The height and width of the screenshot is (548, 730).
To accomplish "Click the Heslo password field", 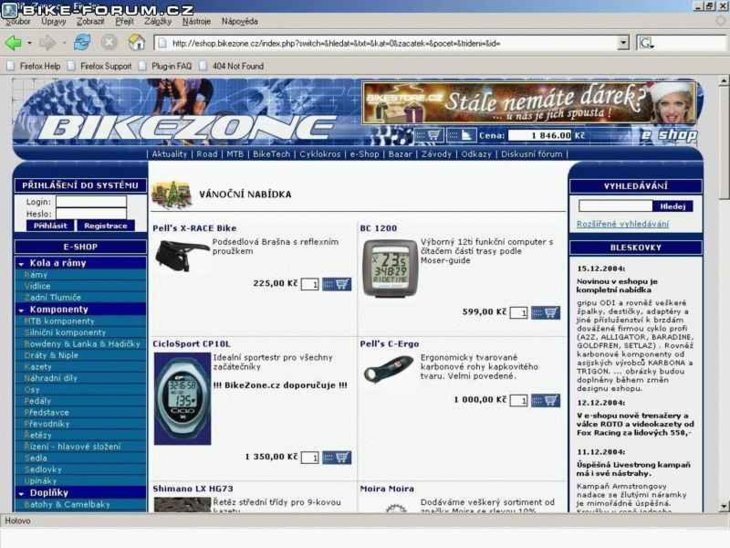I will coord(91,214).
